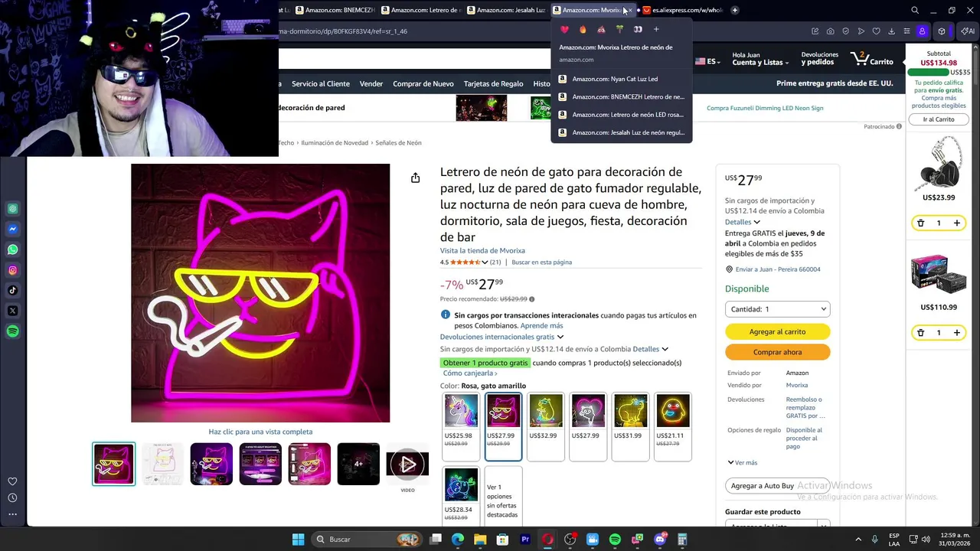Select the 4+ more images thumbnail

[358, 464]
